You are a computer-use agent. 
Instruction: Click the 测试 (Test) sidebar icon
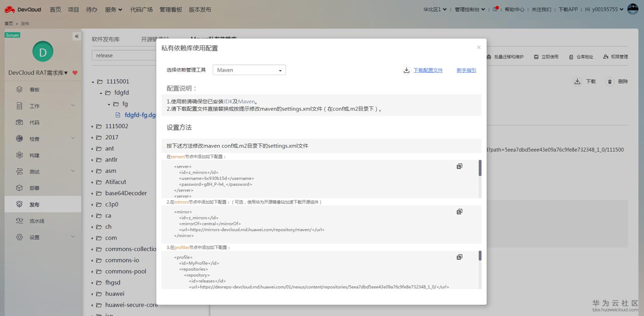coord(19,172)
